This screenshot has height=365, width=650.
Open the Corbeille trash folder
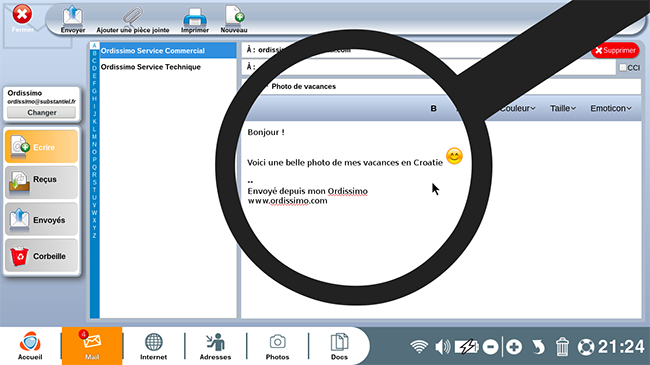(x=41, y=256)
